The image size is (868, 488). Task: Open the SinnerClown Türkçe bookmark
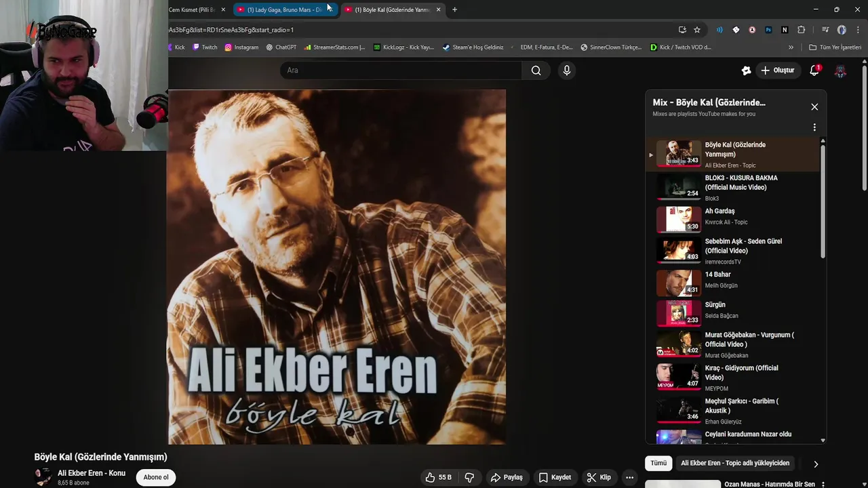coord(610,47)
